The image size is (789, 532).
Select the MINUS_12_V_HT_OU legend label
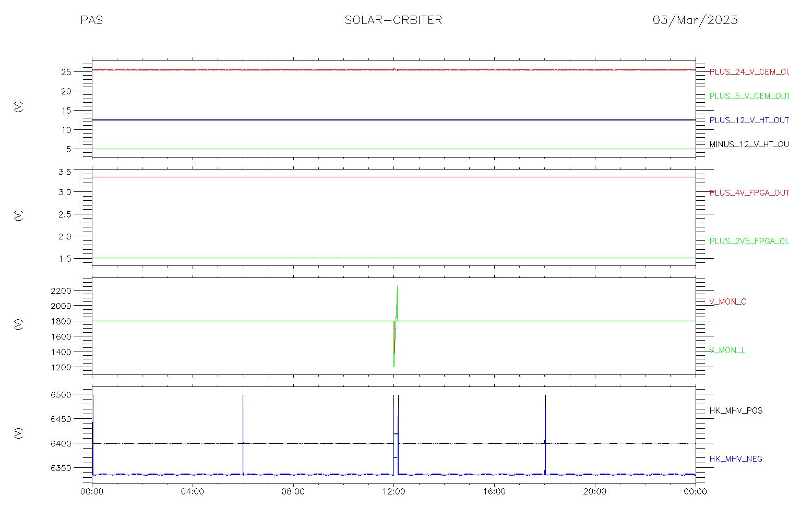tap(749, 144)
